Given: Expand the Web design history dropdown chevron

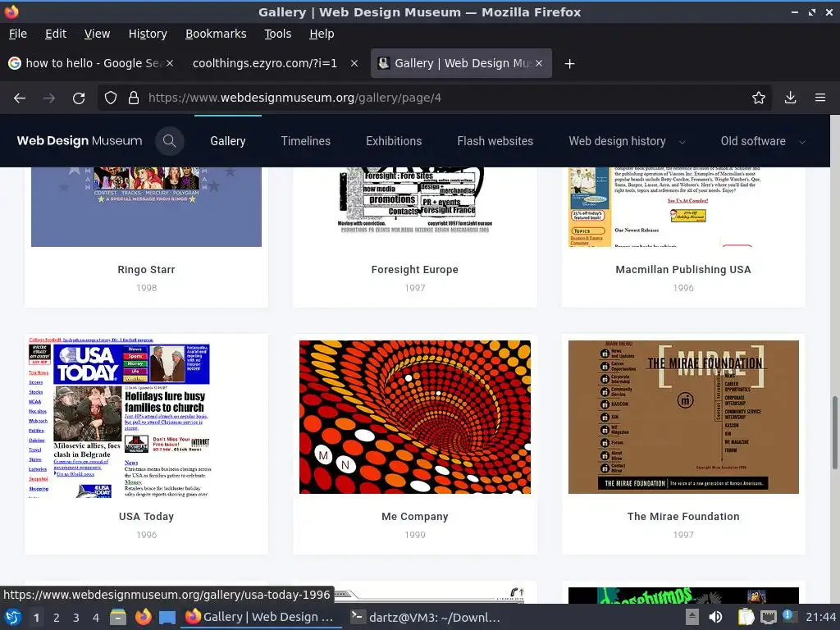Looking at the screenshot, I should [x=682, y=142].
